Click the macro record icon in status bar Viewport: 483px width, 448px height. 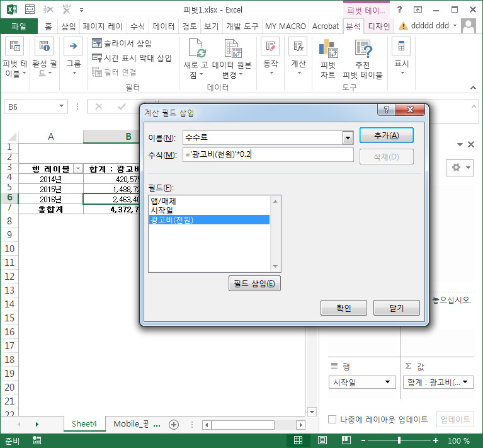(x=37, y=440)
